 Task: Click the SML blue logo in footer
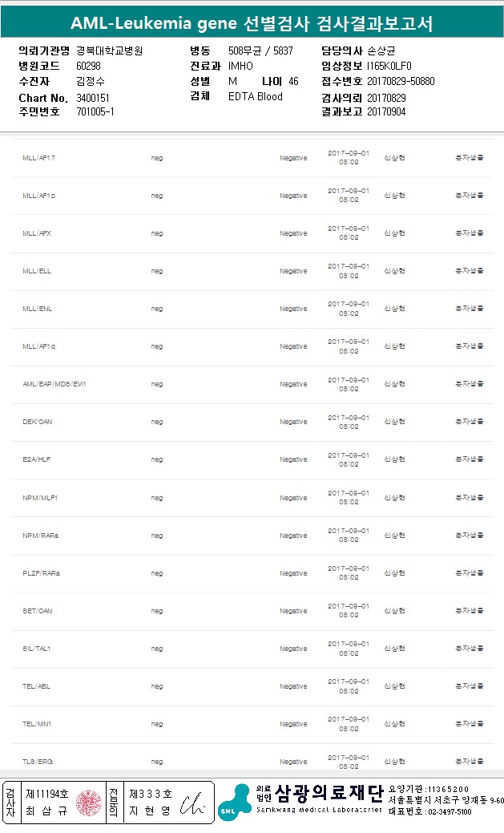[236, 803]
